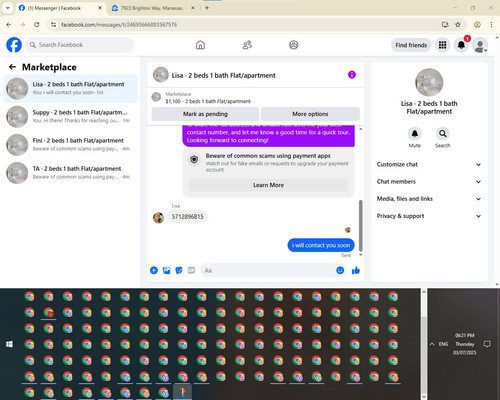
Task: Open the $1,100 Marketplace listing link
Action: point(208,101)
